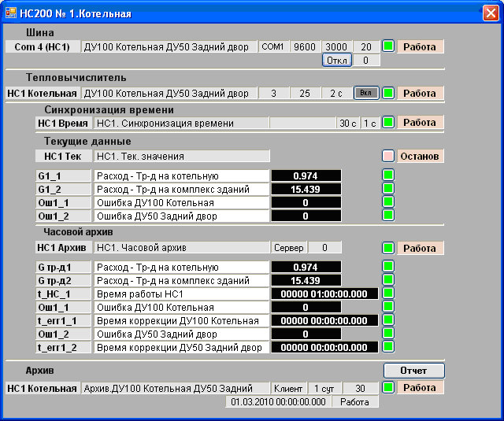Click Работа status button in Тепловычислитель row
504x421 pixels.
420,93
